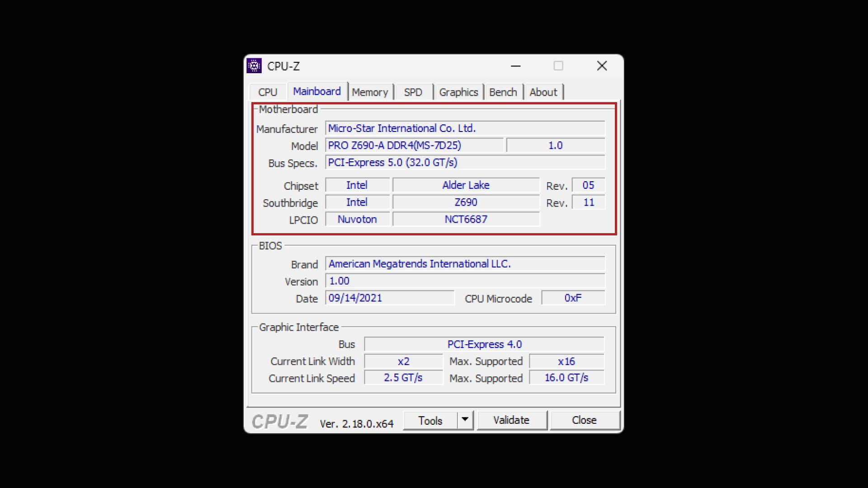Click the CPU-Z window title text
Viewport: 868px width, 488px height.
click(x=283, y=66)
